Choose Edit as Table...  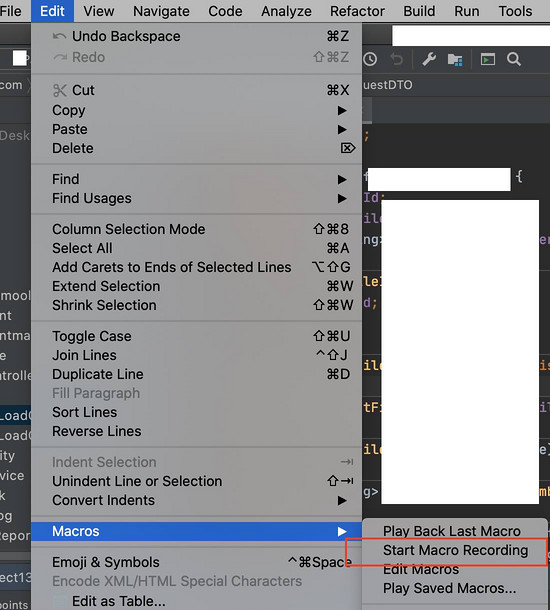(196, 601)
